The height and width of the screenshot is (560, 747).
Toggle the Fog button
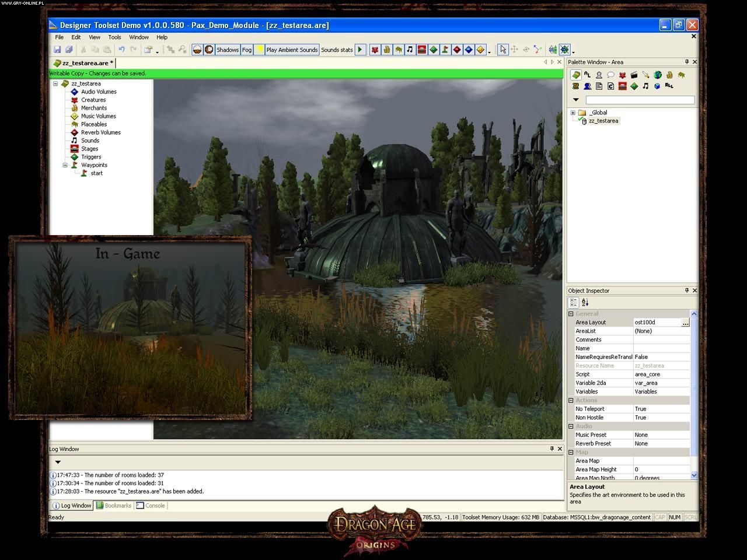coord(247,50)
